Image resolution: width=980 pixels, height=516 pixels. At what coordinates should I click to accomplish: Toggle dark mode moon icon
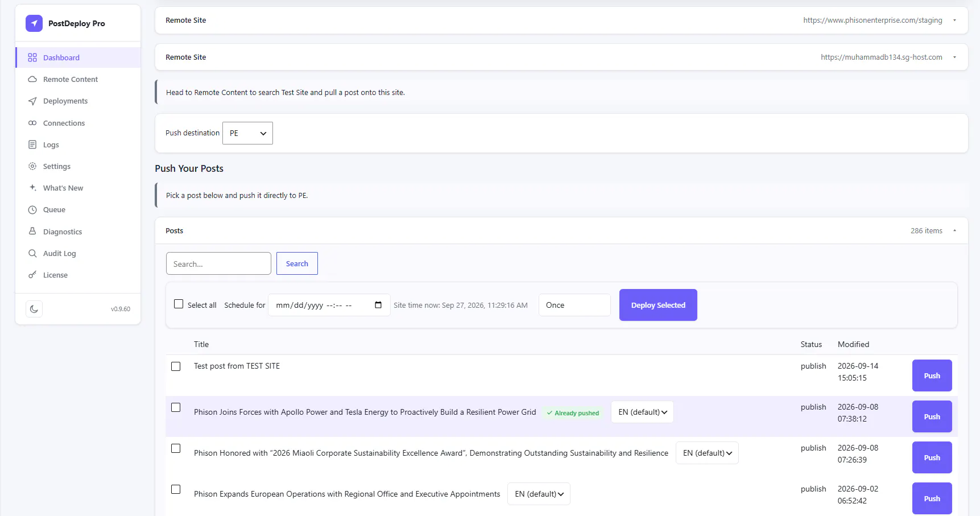(x=34, y=309)
